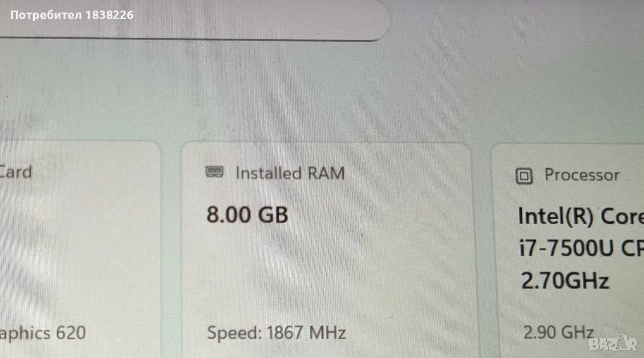Select the Graphics 620 text
This screenshot has height=358, width=644.
pos(43,333)
